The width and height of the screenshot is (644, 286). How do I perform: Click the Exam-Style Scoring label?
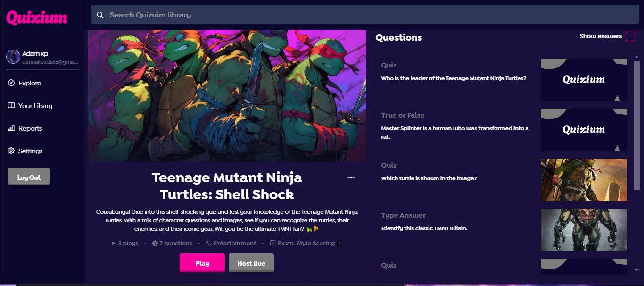[306, 244]
